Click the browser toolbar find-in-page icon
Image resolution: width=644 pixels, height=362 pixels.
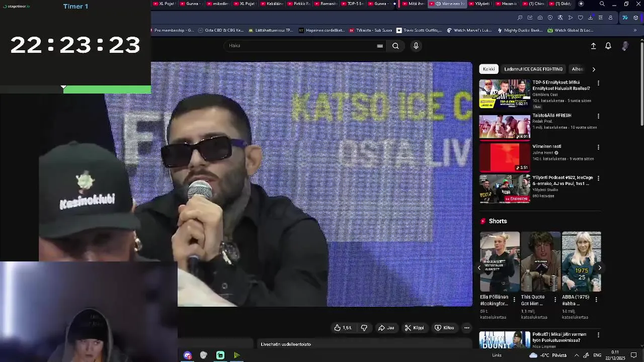click(x=520, y=18)
